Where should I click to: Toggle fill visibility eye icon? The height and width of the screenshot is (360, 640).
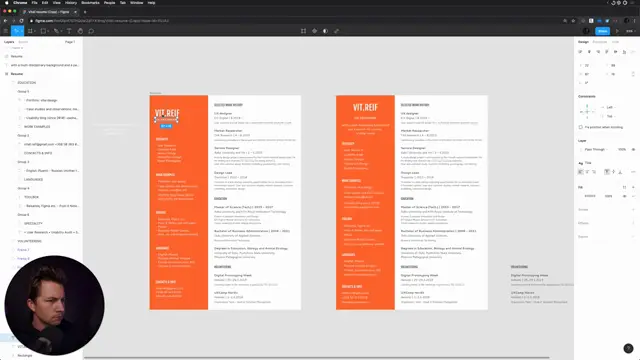tap(624, 196)
